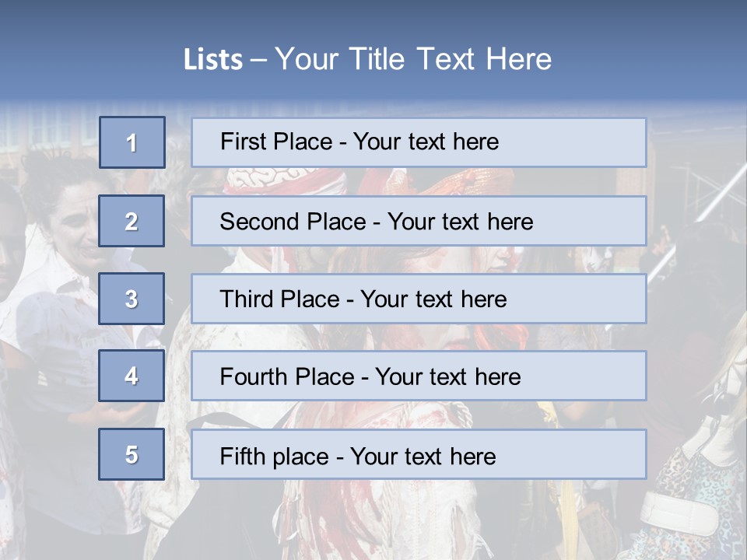Click the word Second in second row
The width and height of the screenshot is (747, 560).
[x=253, y=222]
